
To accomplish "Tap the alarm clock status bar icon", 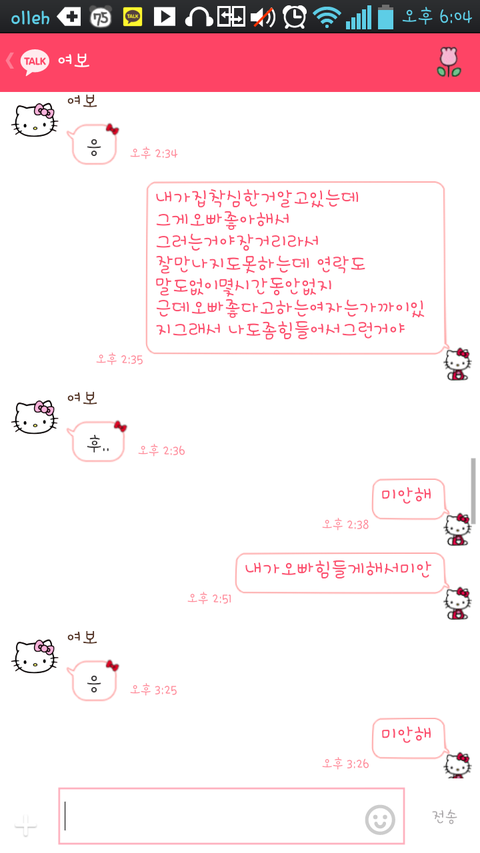I will pos(294,16).
